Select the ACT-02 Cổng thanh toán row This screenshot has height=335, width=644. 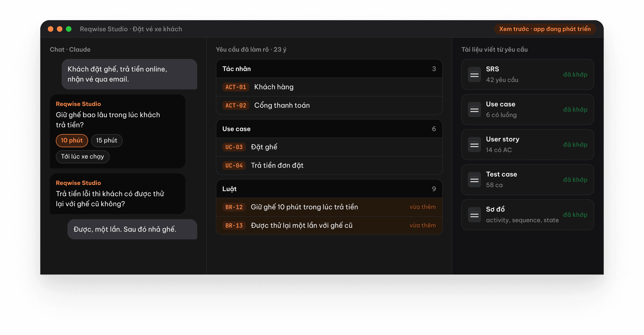[x=329, y=105]
